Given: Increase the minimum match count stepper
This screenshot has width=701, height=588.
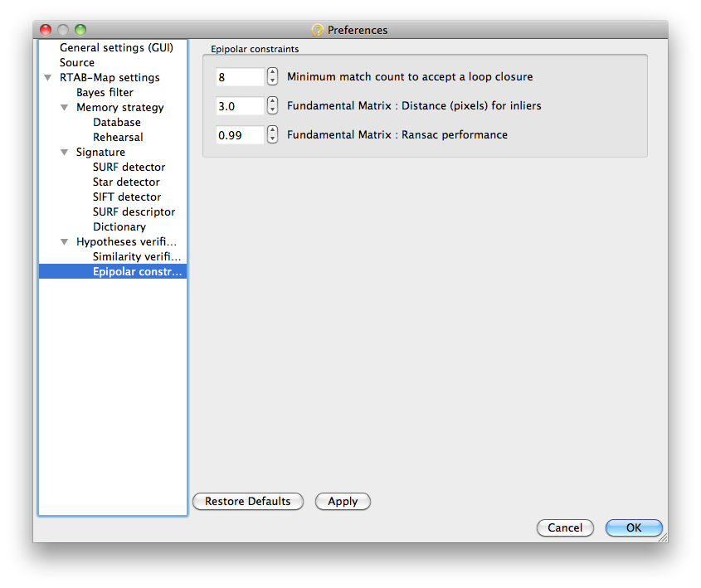Looking at the screenshot, I should pos(272,72).
